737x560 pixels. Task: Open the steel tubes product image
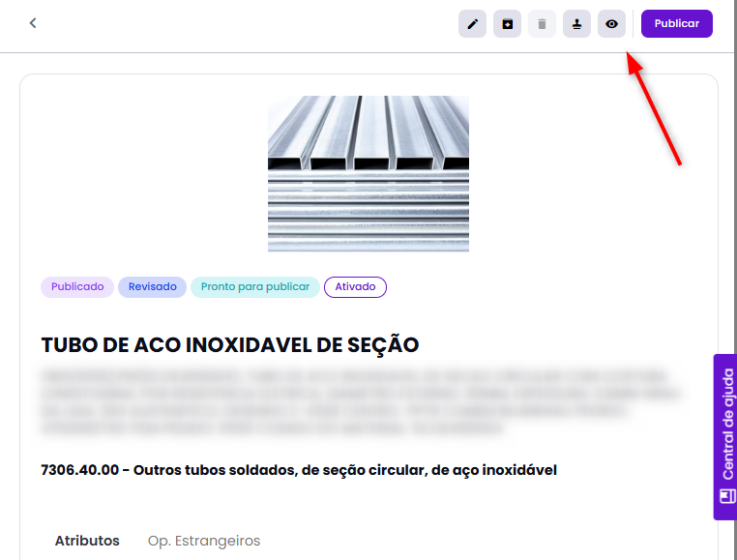368,173
